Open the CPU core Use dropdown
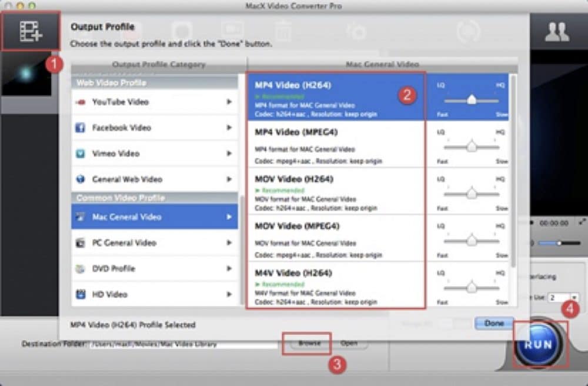The width and height of the screenshot is (588, 386). coord(563,298)
